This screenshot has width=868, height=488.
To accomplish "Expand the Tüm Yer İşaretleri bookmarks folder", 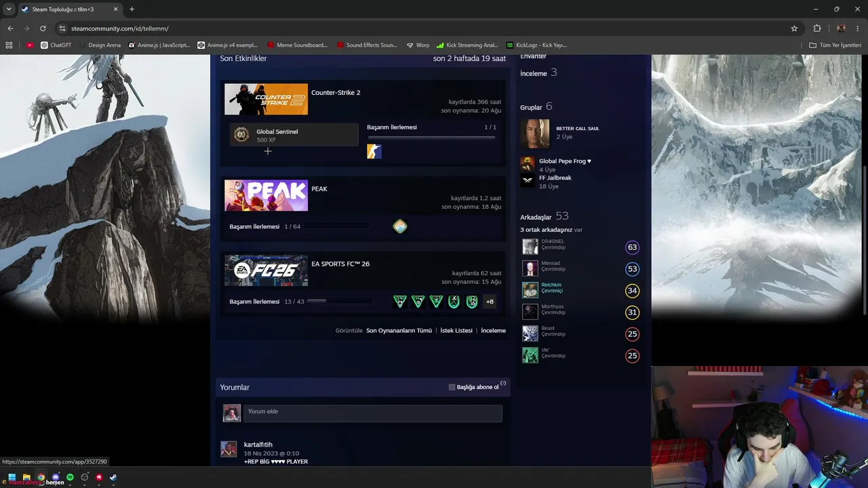I will pyautogui.click(x=835, y=45).
